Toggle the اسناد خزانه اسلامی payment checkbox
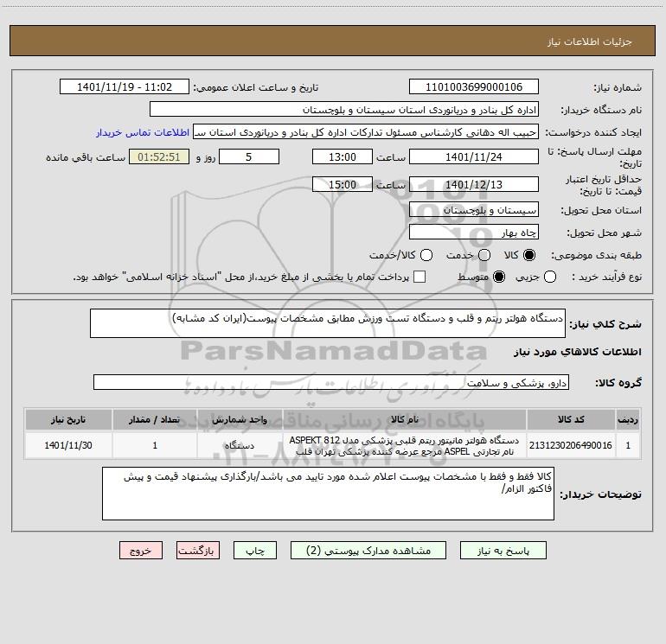Image resolution: width=666 pixels, height=644 pixels. 419,277
